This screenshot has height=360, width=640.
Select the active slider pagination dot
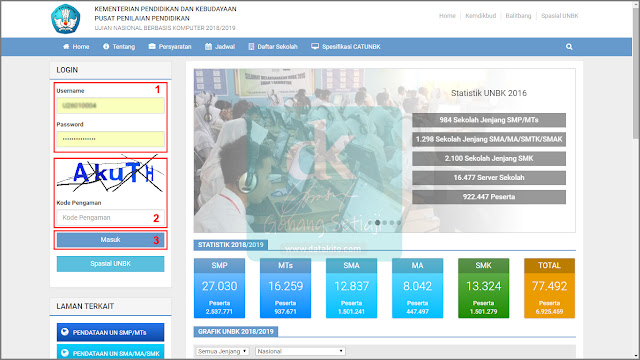[378, 222]
